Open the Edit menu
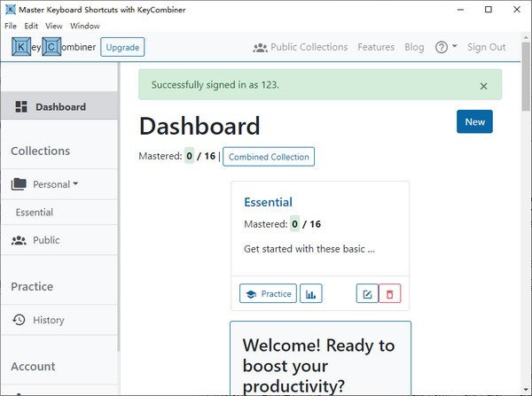 [31, 26]
